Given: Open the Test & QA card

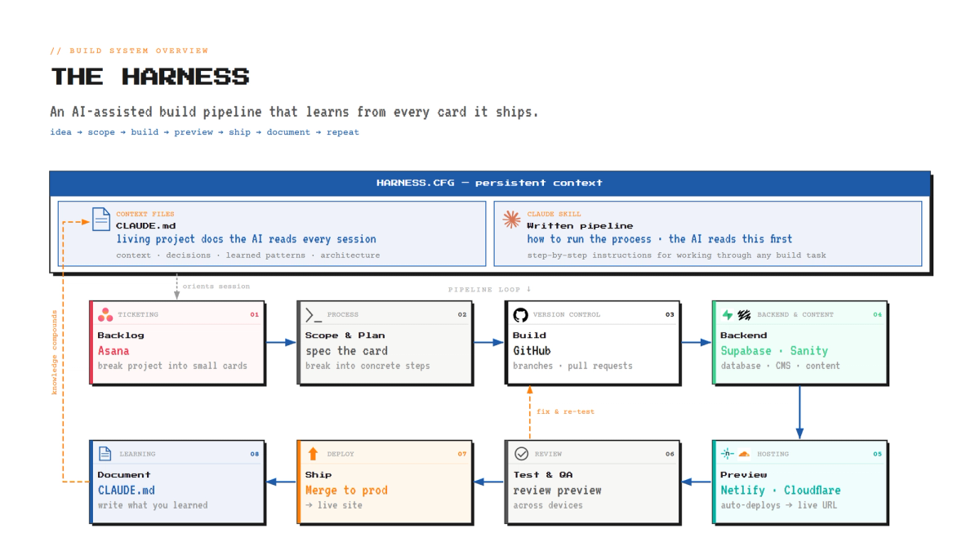Looking at the screenshot, I should [x=592, y=482].
